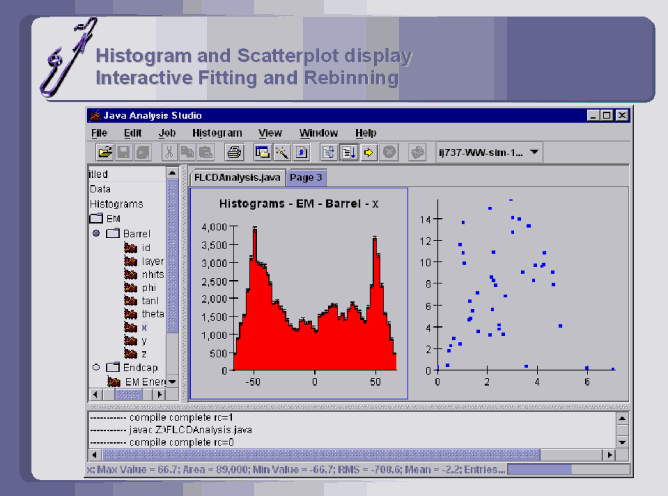Click the Copy toolbar icon

coord(187,152)
